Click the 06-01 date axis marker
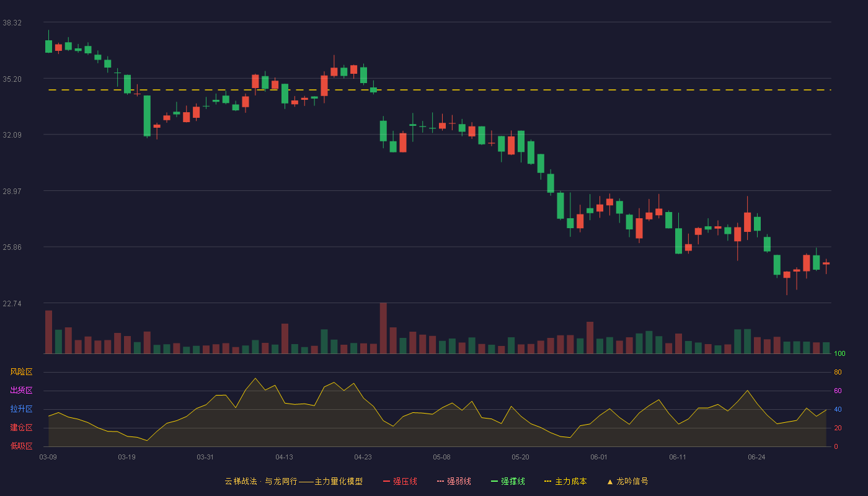Screen dimensions: 868x496 (x=600, y=457)
